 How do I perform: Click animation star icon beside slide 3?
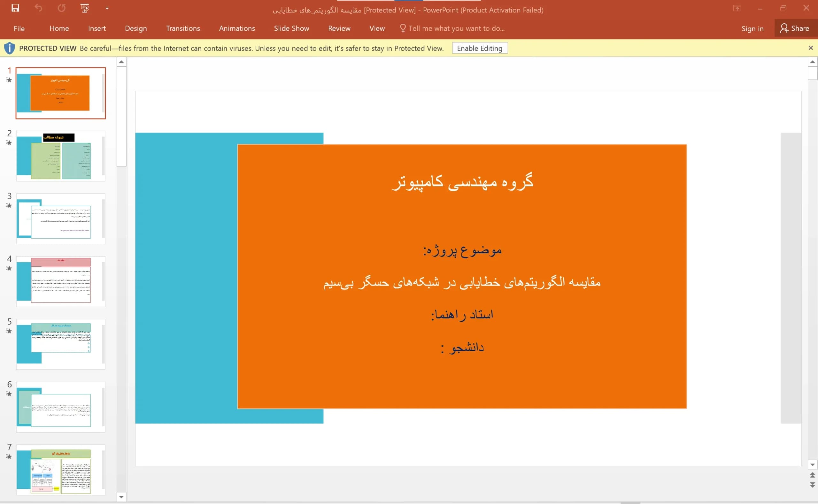9,205
